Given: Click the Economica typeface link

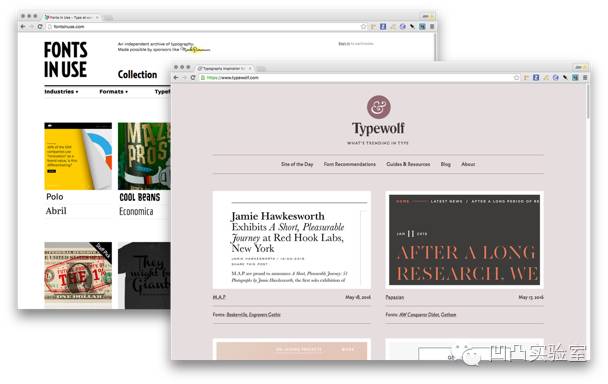Looking at the screenshot, I should 136,211.
